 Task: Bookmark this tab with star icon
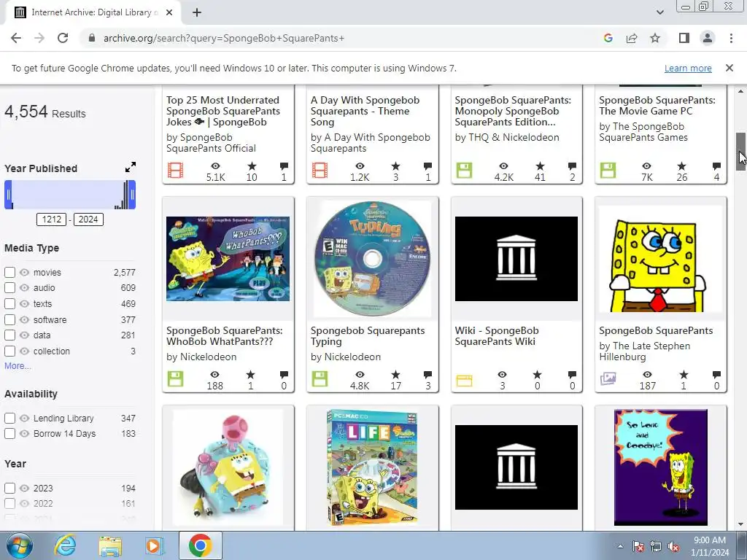tap(655, 38)
